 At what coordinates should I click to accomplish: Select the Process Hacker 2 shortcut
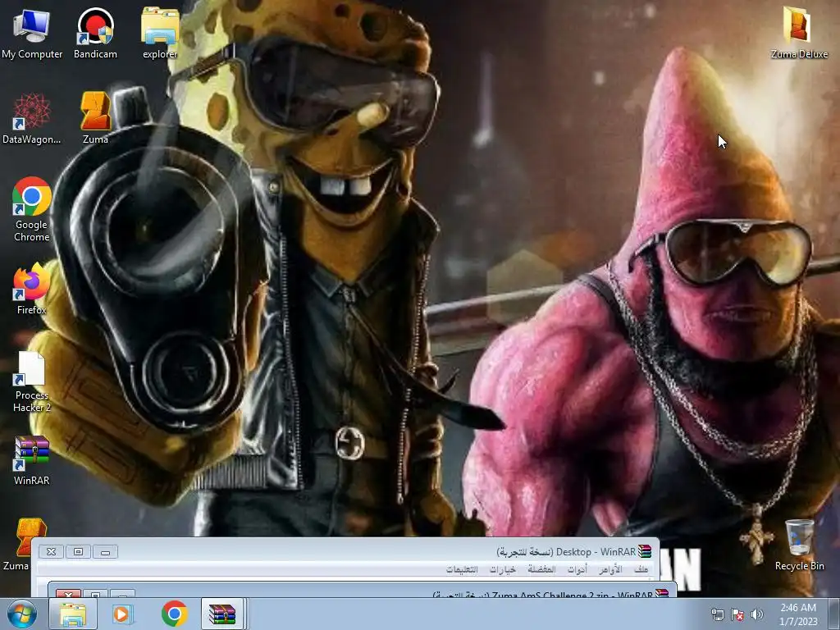tap(32, 381)
